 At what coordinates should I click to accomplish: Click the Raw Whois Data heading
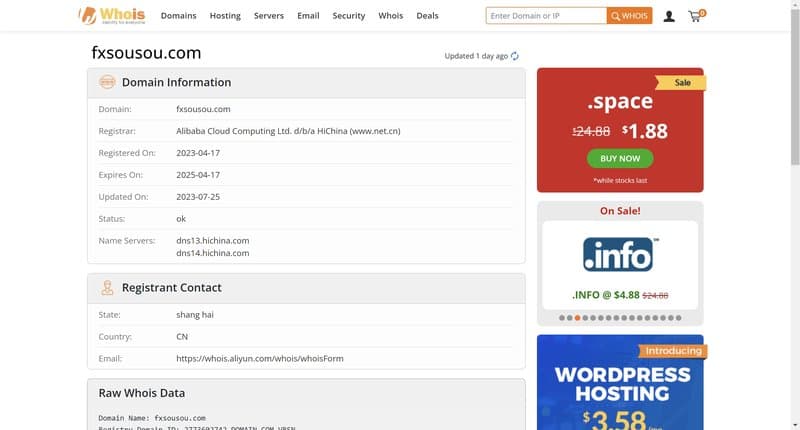142,393
